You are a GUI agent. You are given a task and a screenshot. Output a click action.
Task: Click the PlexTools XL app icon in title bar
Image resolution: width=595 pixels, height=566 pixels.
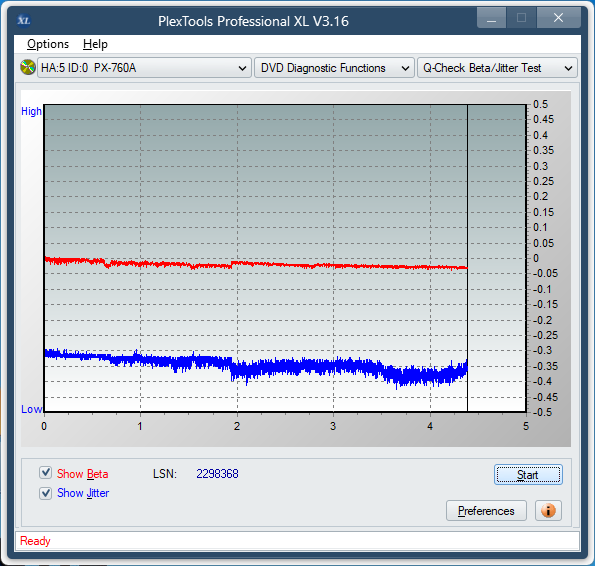click(x=24, y=20)
